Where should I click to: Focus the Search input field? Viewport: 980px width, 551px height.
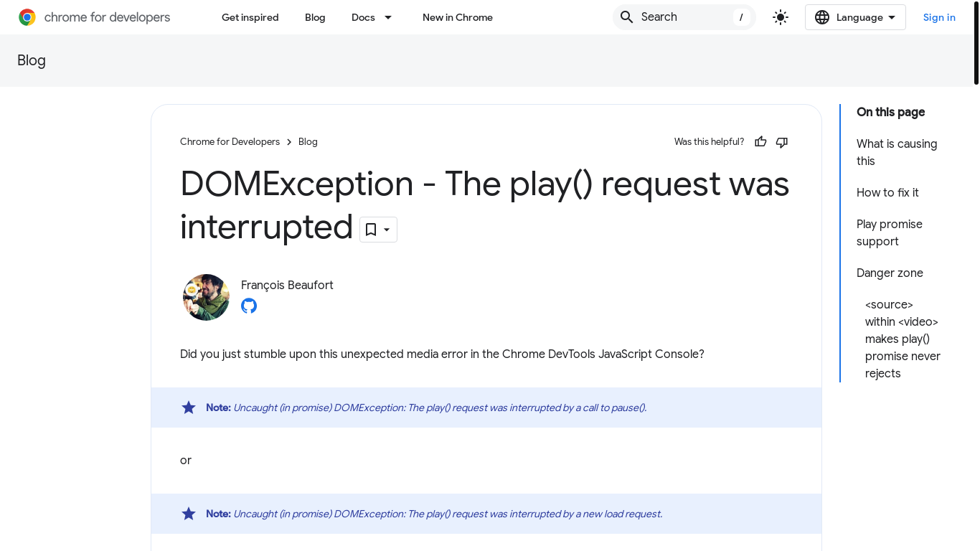pos(684,17)
